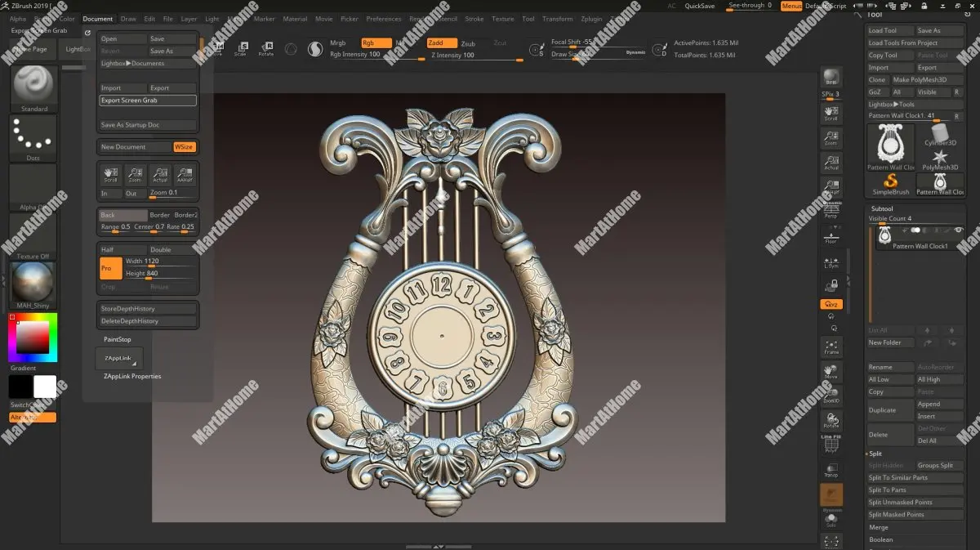Click the Draw Size 'S' circular icon

coord(537,51)
